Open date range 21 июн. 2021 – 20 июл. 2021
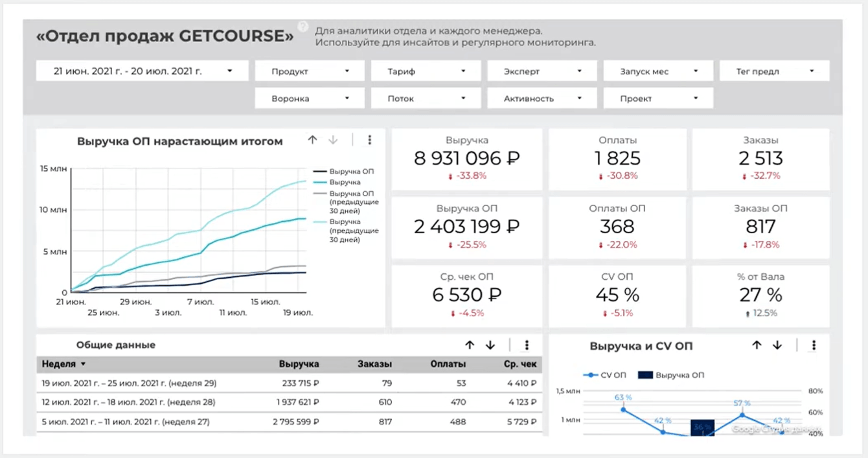The height and width of the screenshot is (458, 868). [x=143, y=71]
